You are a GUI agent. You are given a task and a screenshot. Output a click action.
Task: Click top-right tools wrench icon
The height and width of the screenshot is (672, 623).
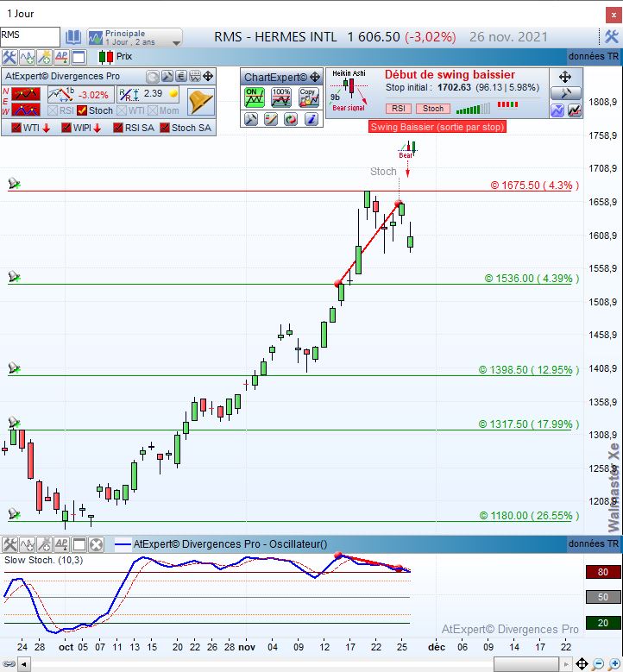[612, 36]
